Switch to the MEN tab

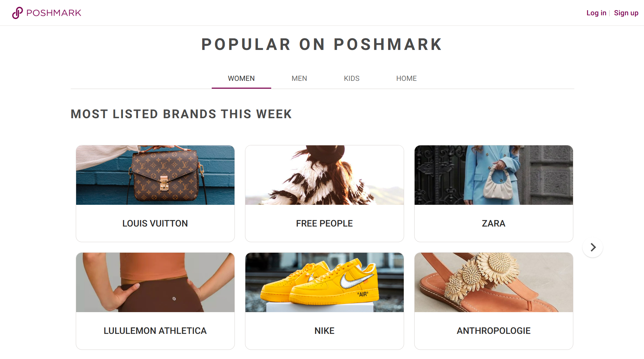pyautogui.click(x=299, y=78)
